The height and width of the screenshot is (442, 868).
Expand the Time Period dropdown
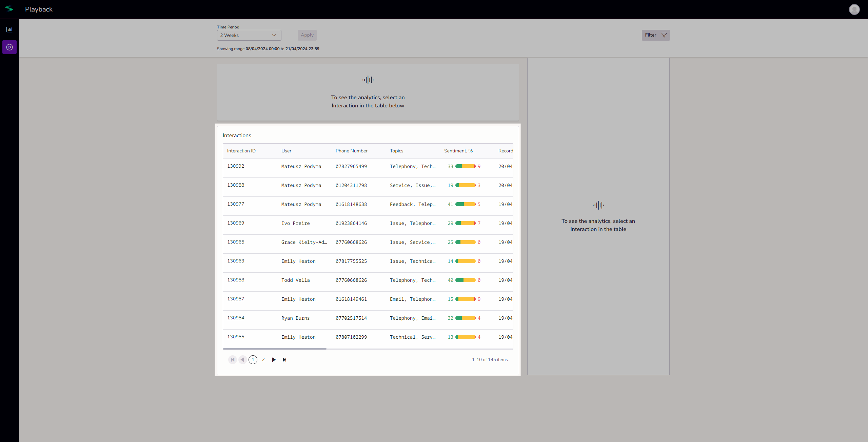point(249,35)
